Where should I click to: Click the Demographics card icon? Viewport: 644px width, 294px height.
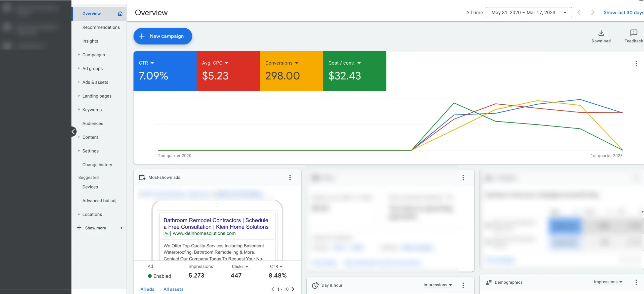(x=489, y=282)
